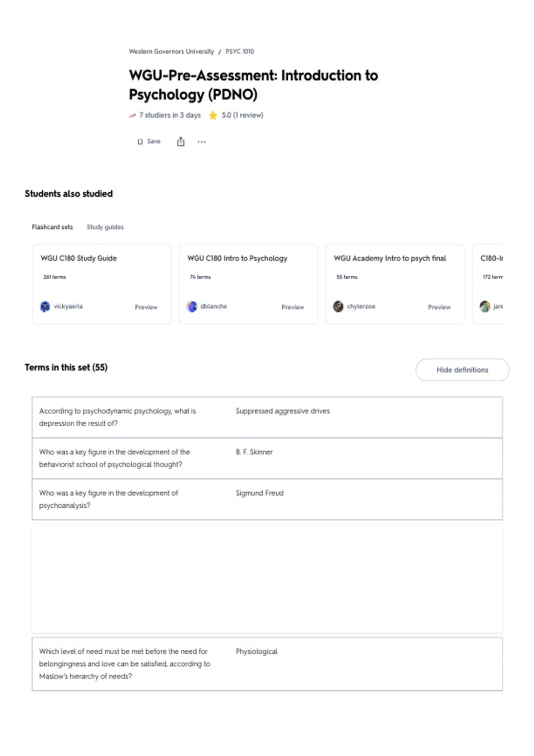Image resolution: width=534 pixels, height=756 pixels.
Task: Click the behaviorist school question term
Action: pos(114,458)
